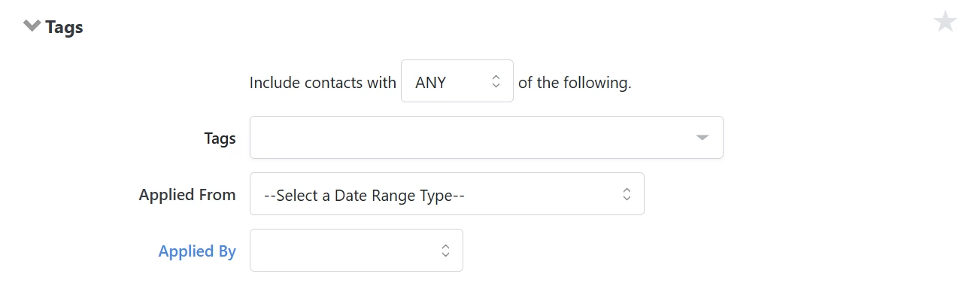The height and width of the screenshot is (301, 980).
Task: Click the ANY text in the selector
Action: pyautogui.click(x=431, y=83)
